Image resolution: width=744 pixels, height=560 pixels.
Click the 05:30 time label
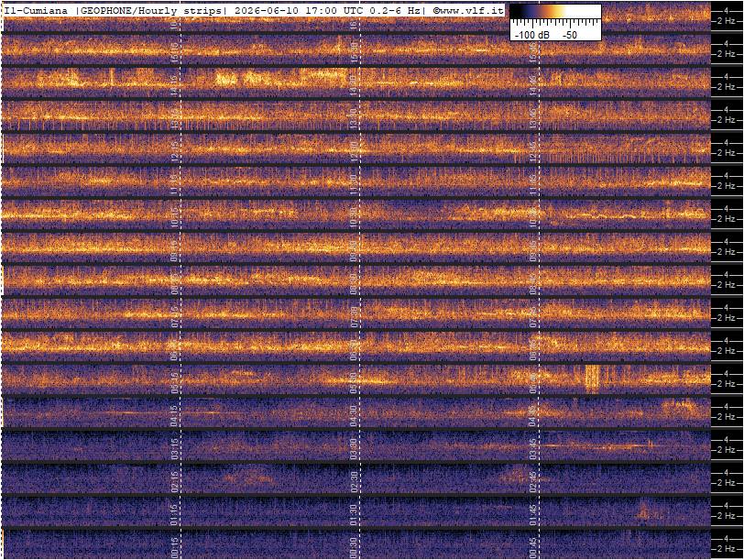click(x=354, y=383)
